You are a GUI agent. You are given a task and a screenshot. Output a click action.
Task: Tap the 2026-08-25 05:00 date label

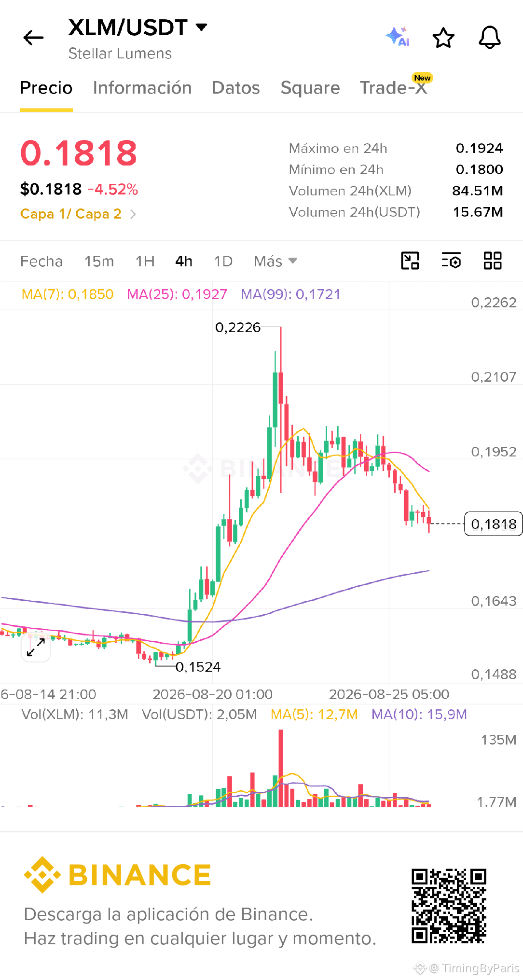tap(389, 694)
